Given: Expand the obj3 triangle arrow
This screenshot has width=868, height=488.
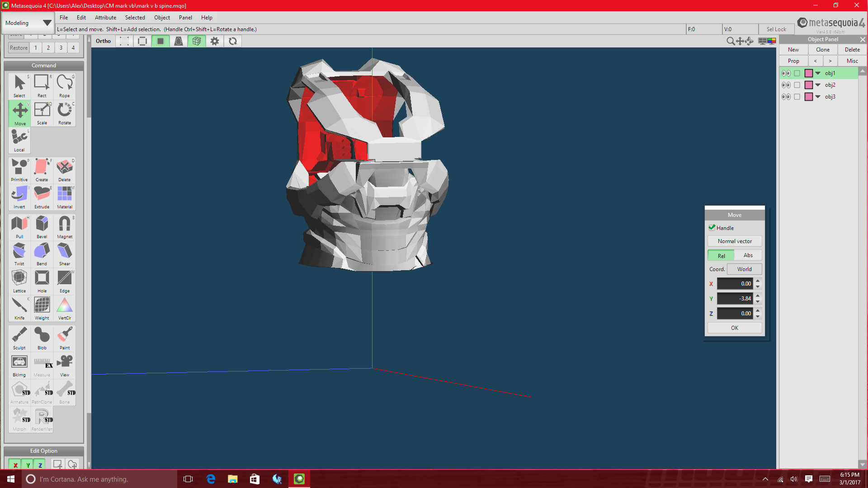Looking at the screenshot, I should (818, 97).
